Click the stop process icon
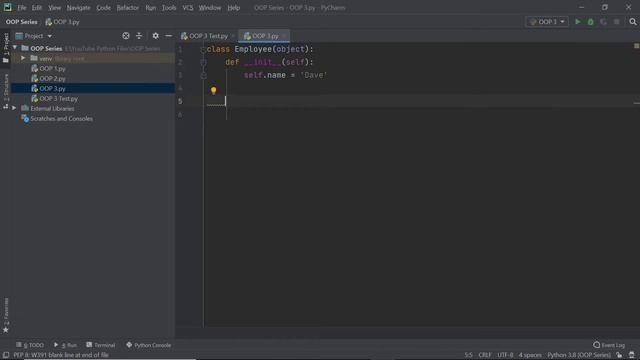 point(617,22)
